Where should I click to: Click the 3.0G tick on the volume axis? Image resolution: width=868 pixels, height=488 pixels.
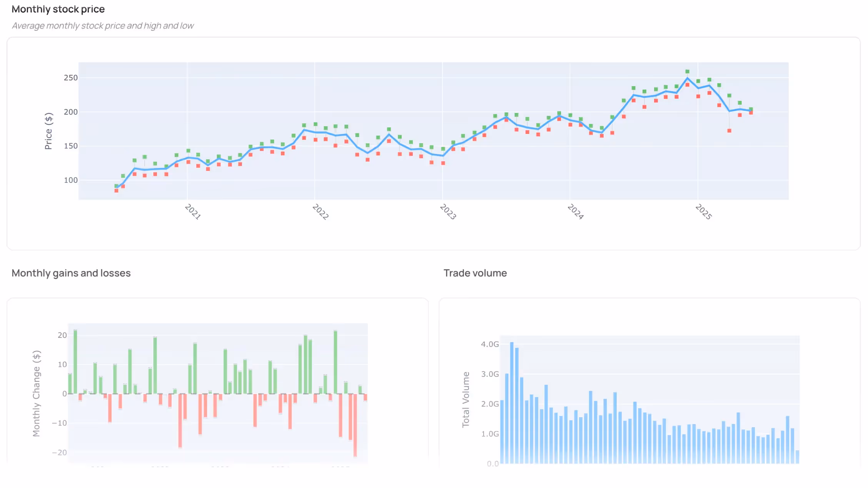tap(490, 374)
